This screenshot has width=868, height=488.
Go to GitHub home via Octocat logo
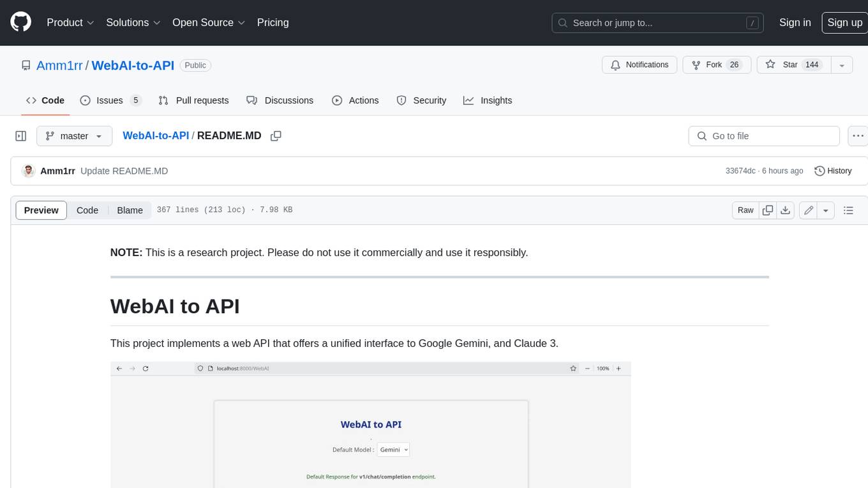[x=20, y=22]
